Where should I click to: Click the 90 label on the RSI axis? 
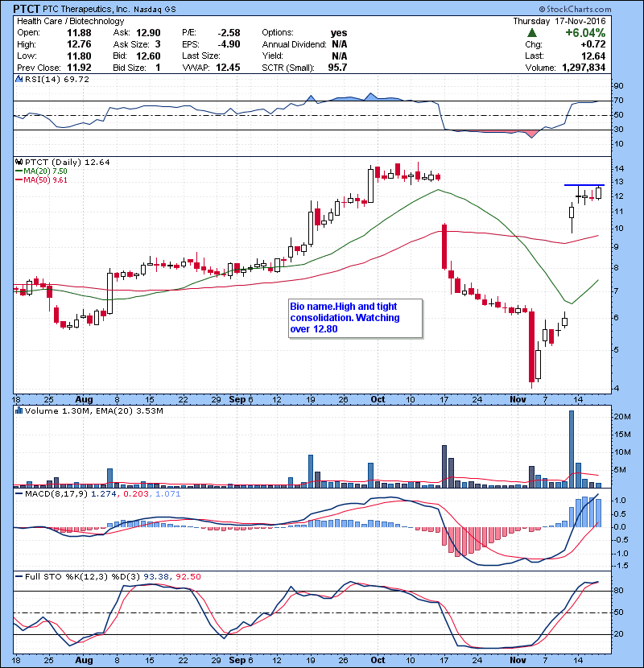coord(618,86)
